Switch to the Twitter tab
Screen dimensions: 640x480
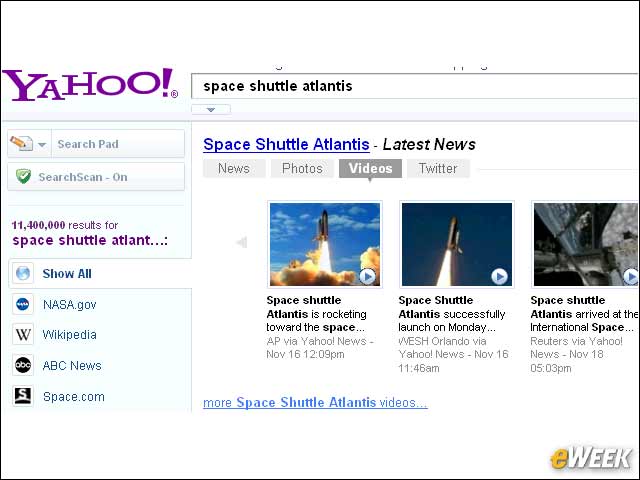click(438, 168)
